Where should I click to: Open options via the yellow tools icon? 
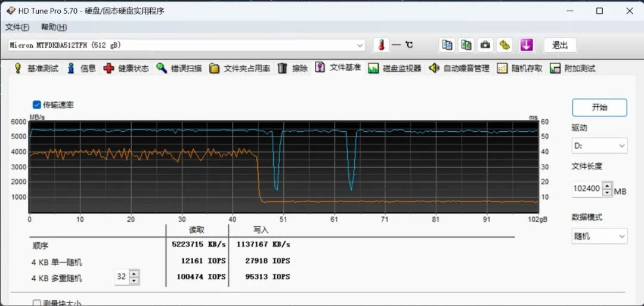pos(505,45)
